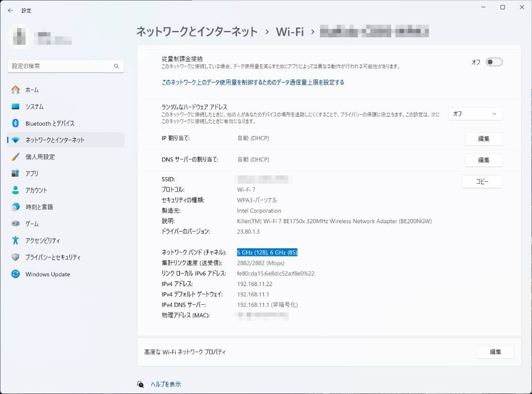Click the 個人用設定 paintbrush icon

[15, 157]
